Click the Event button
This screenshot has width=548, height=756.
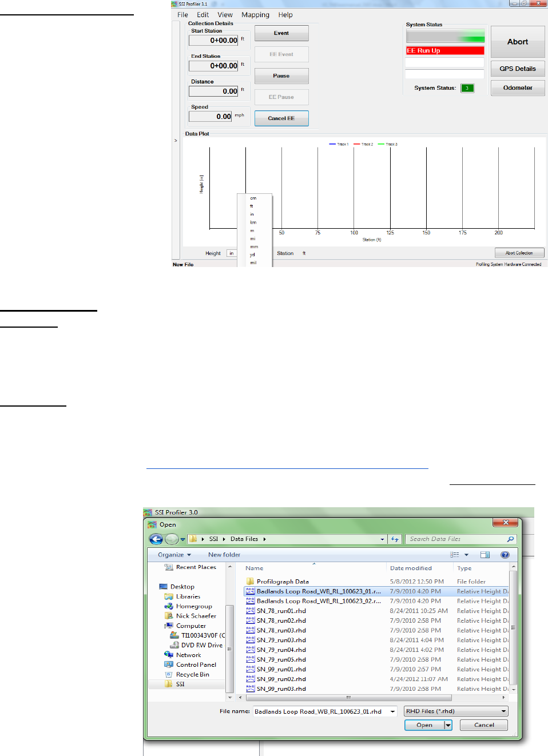[x=281, y=33]
